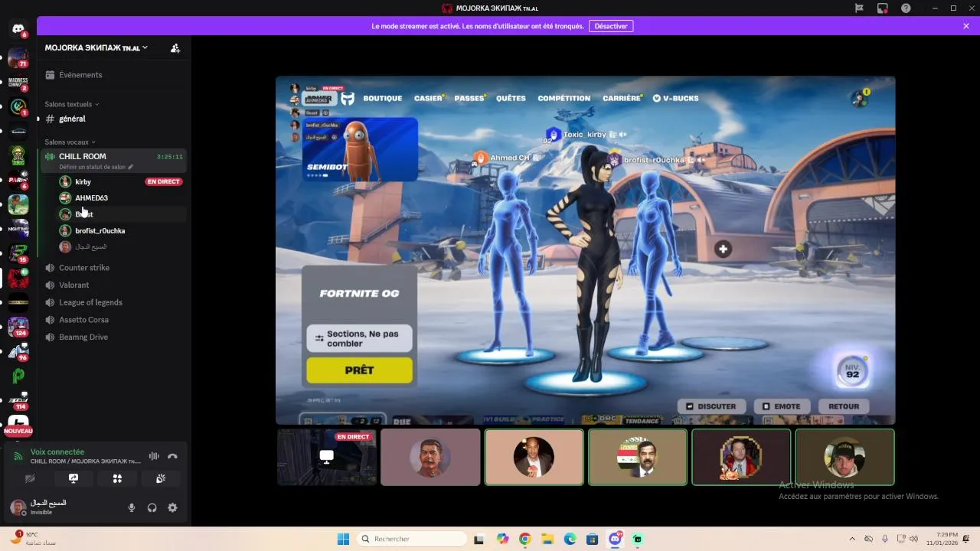Join the Beamng Drive voice channel

(x=113, y=337)
